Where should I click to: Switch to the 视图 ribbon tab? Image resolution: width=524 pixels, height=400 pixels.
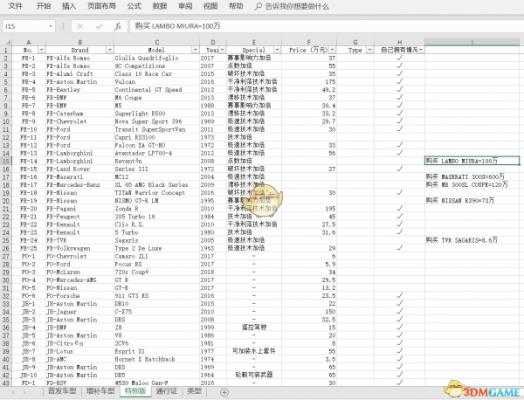tap(211, 6)
